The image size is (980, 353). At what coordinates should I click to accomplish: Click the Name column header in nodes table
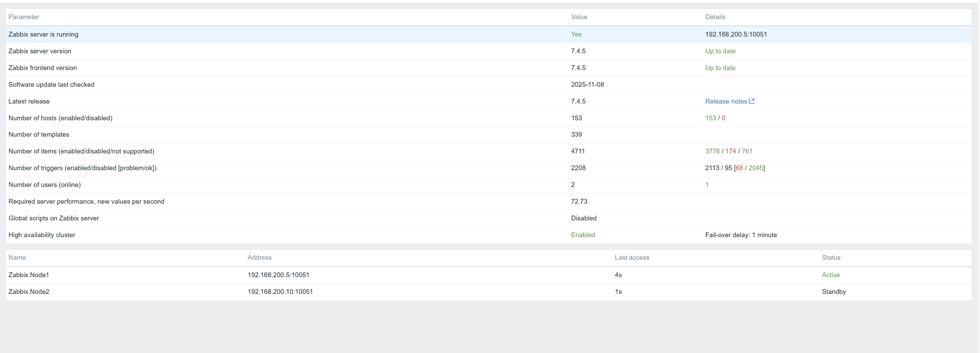click(x=17, y=257)
